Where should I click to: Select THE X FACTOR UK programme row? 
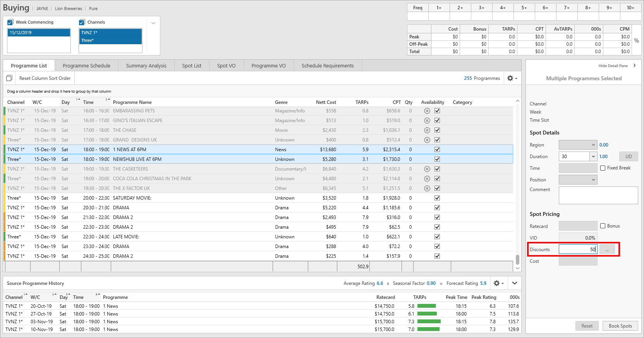pyautogui.click(x=258, y=188)
